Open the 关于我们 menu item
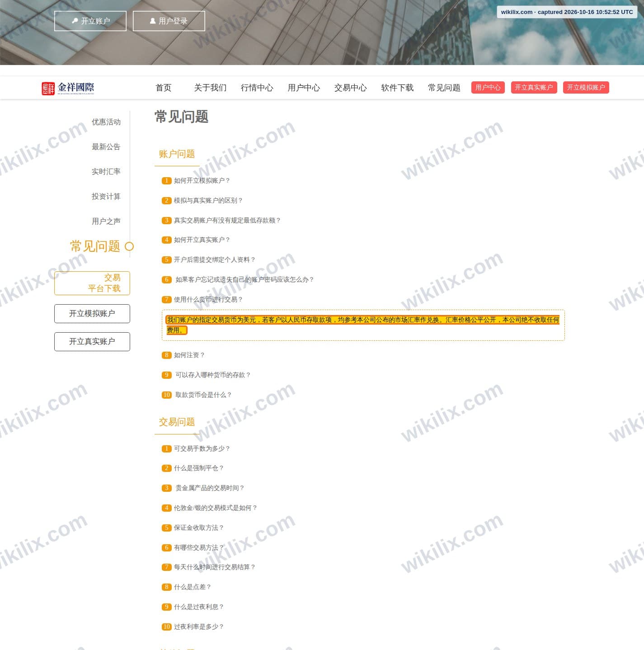644x650 pixels. (210, 88)
